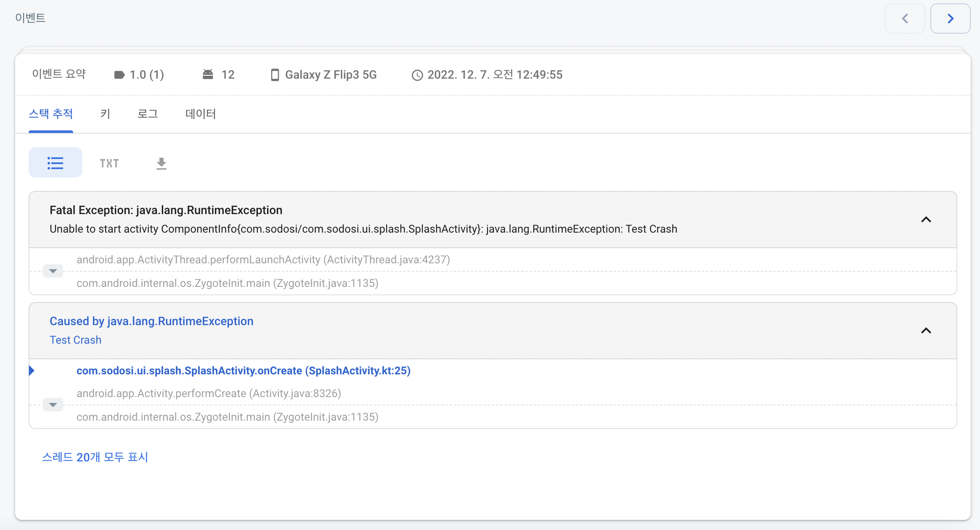The height and width of the screenshot is (530, 980).
Task: Go to the previous event arrow
Action: tap(905, 19)
